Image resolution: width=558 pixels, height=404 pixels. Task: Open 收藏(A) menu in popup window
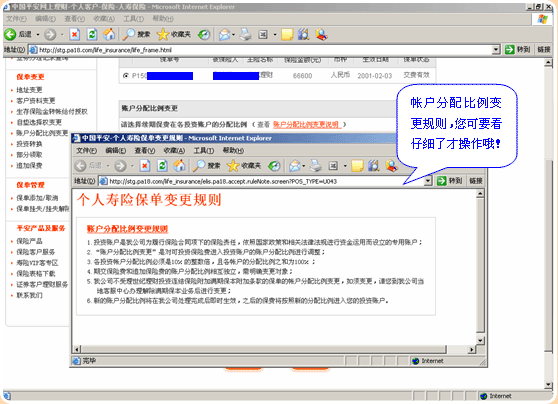[174, 151]
